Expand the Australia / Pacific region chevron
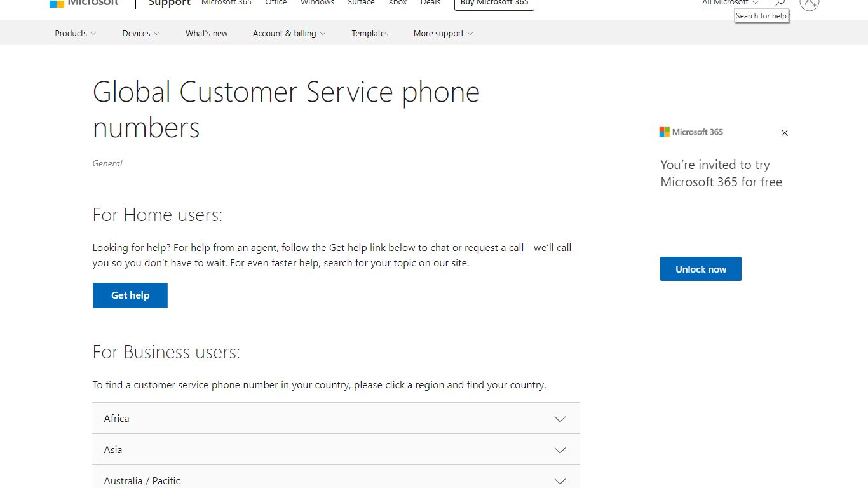Image resolution: width=868 pixels, height=488 pixels. click(560, 481)
